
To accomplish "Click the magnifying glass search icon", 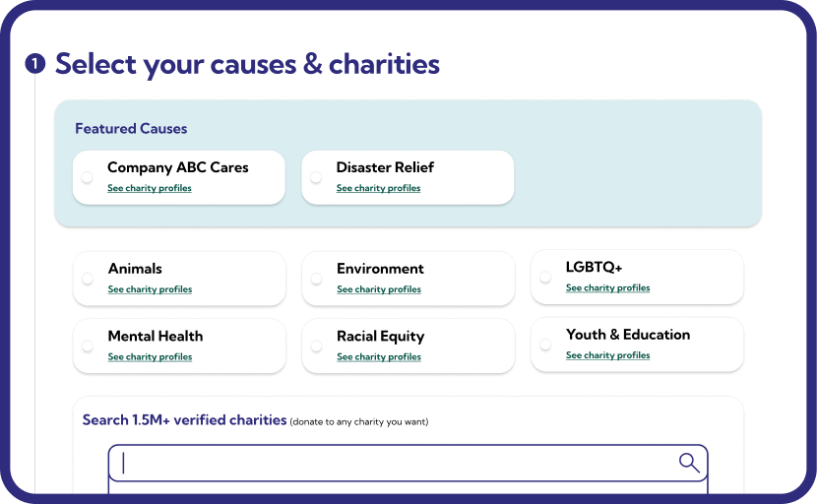I will pos(689,463).
